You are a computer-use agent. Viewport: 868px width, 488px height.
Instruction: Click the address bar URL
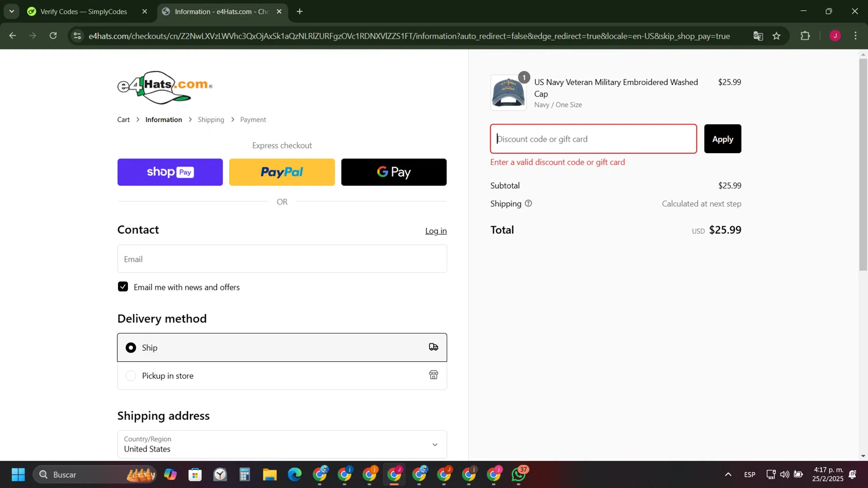[x=409, y=36]
